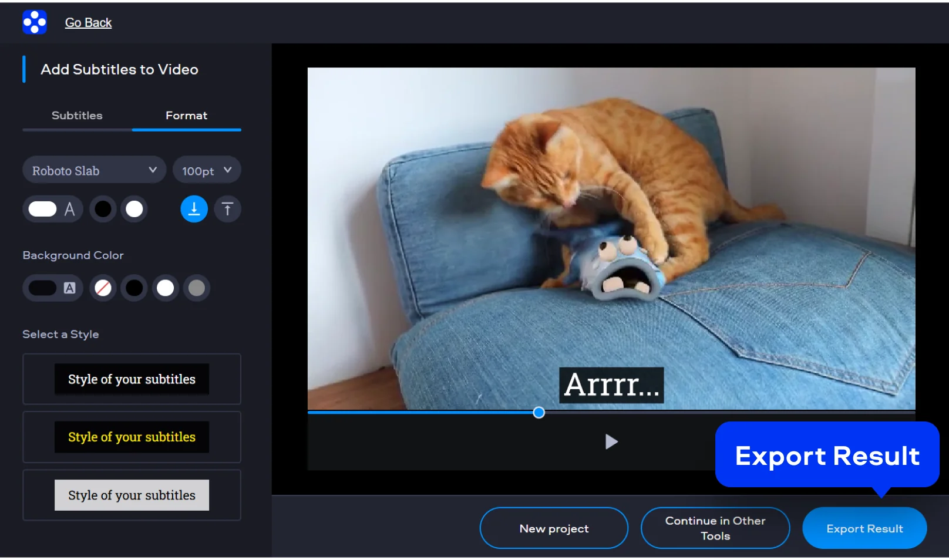949x560 pixels.
Task: Click the app logo icon
Action: tap(35, 22)
